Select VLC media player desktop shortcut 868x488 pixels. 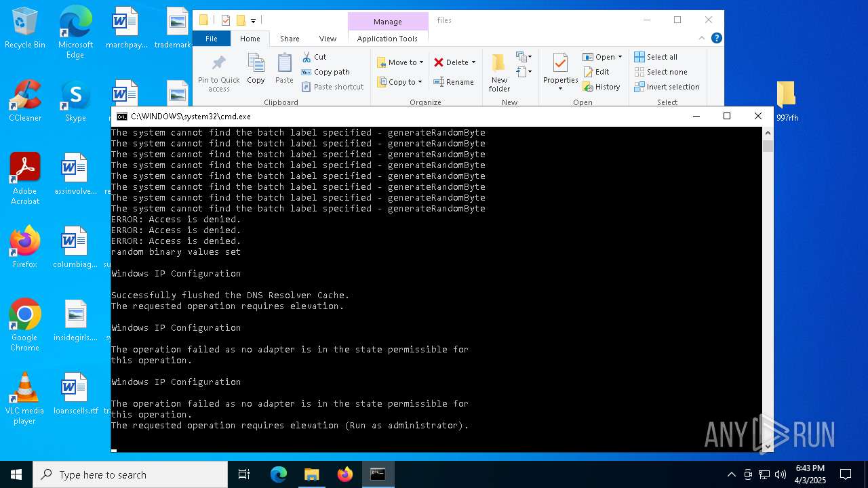(24, 399)
